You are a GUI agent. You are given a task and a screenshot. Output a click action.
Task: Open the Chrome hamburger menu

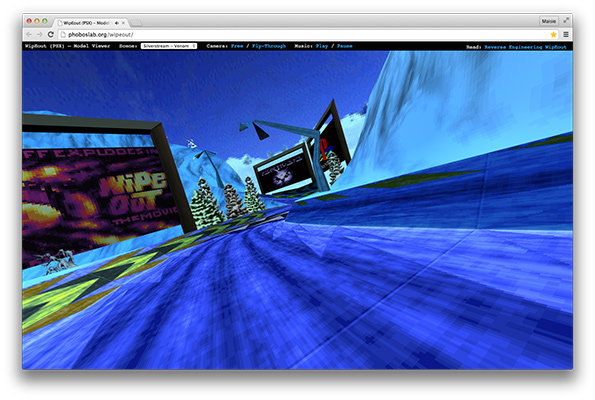(x=566, y=35)
